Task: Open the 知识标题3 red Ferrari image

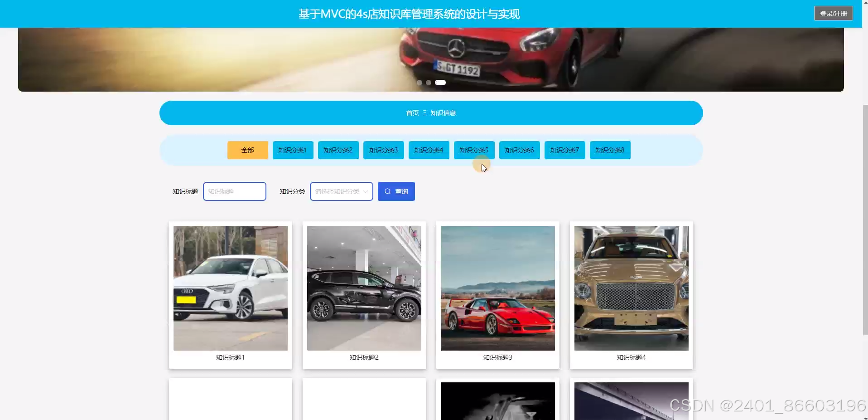Action: point(498,288)
